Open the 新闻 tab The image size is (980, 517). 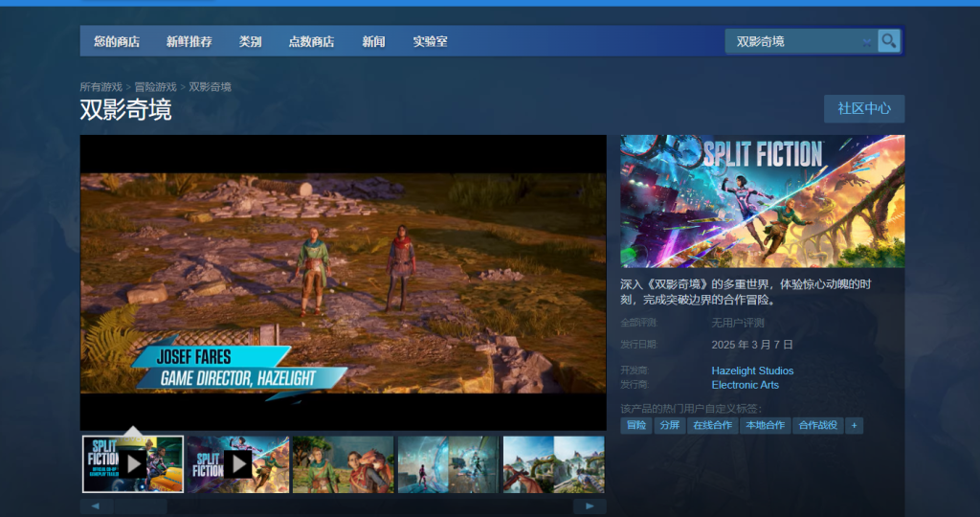[x=373, y=41]
